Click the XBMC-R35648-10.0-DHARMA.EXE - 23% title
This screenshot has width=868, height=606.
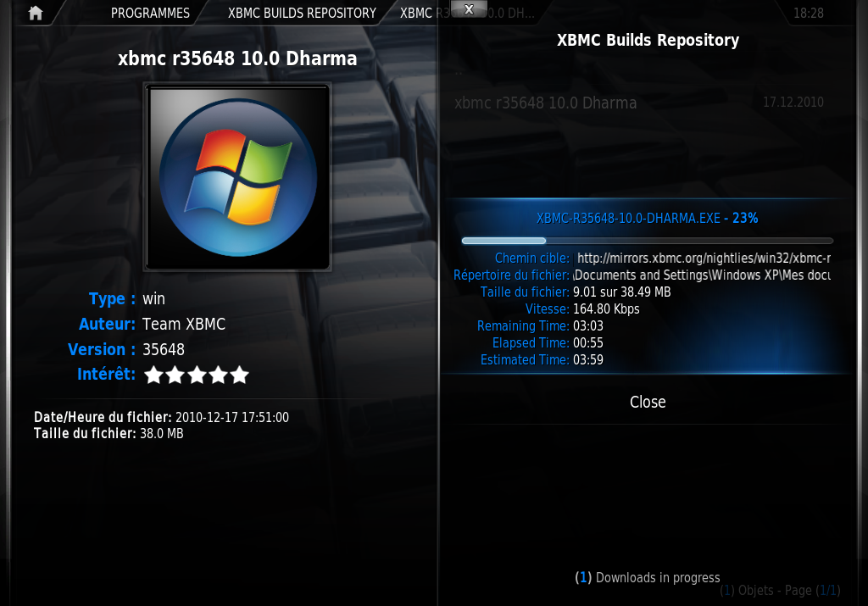pos(647,218)
